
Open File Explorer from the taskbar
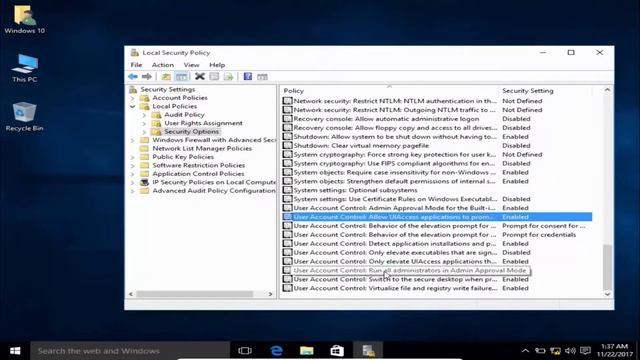[307, 351]
